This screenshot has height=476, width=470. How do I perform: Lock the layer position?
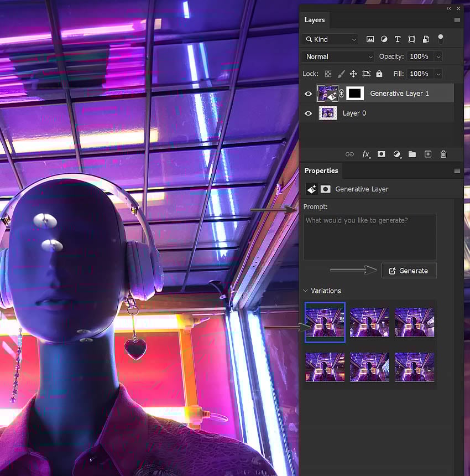[353, 74]
